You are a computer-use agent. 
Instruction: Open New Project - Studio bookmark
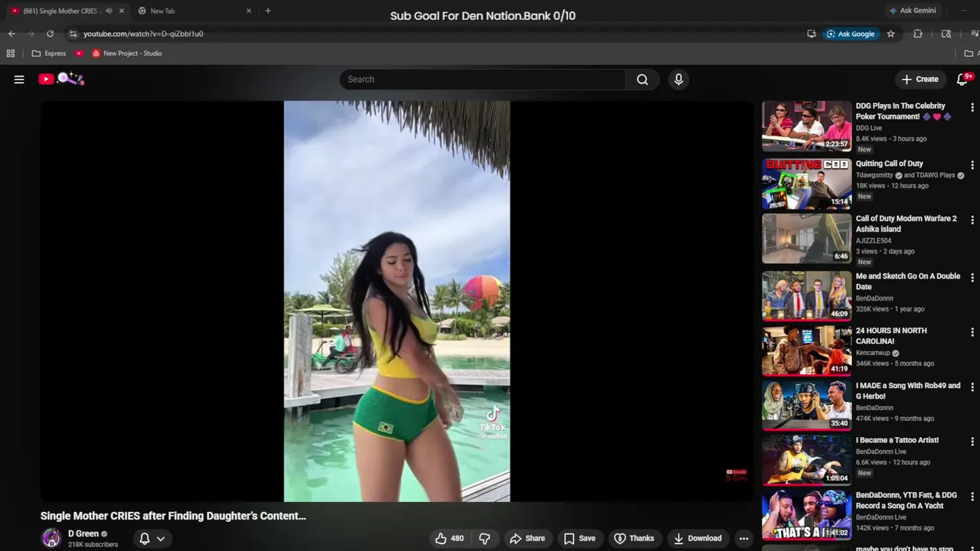[127, 54]
